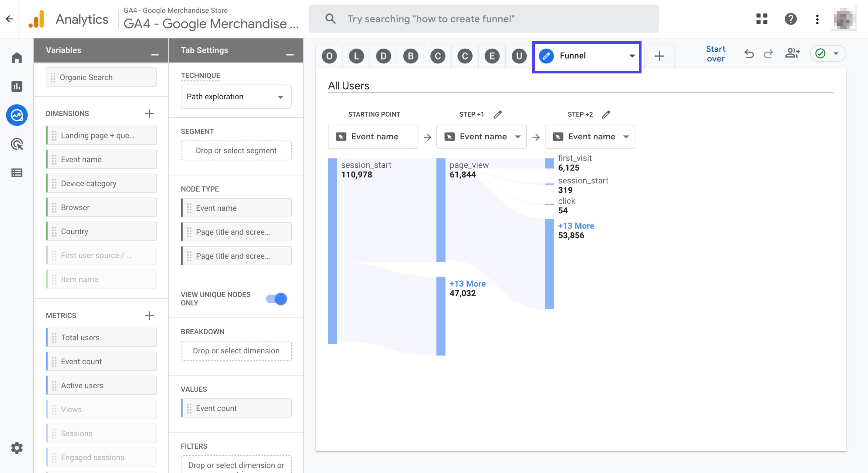
Task: Click the publish/save checkmark icon
Action: point(820,54)
